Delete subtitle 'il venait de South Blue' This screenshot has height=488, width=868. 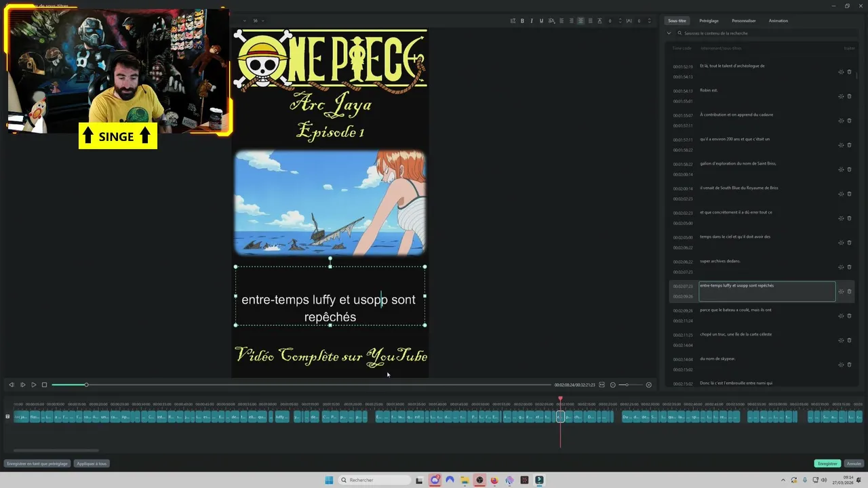850,194
